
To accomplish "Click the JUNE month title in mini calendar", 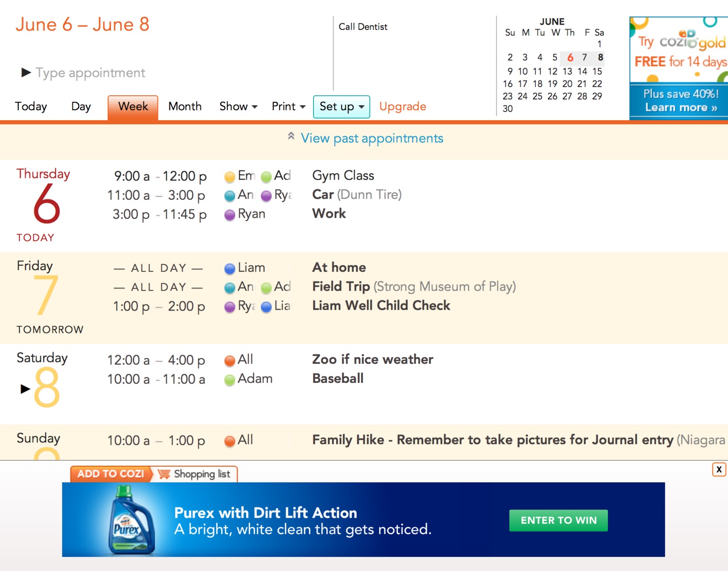I will point(552,21).
